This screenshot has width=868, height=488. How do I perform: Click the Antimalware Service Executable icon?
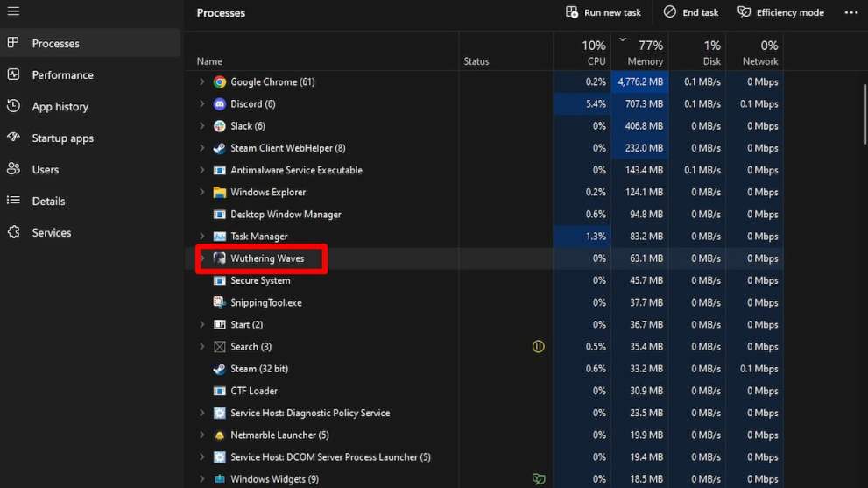(220, 171)
